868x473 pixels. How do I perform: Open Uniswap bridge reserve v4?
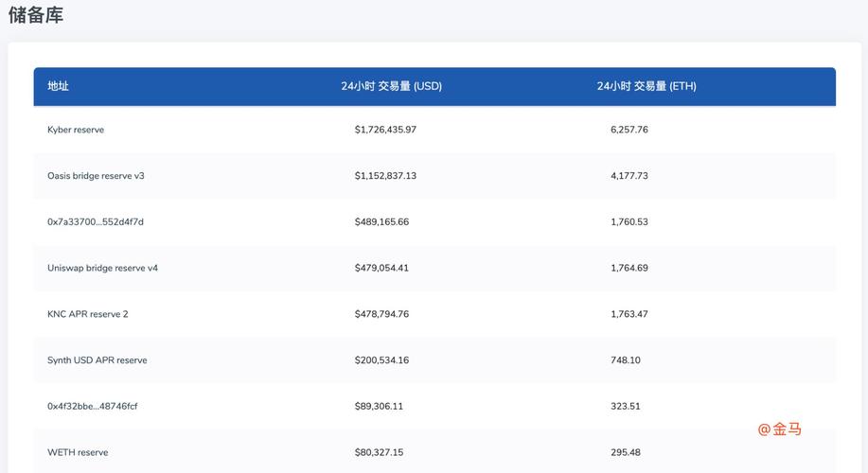coord(102,269)
